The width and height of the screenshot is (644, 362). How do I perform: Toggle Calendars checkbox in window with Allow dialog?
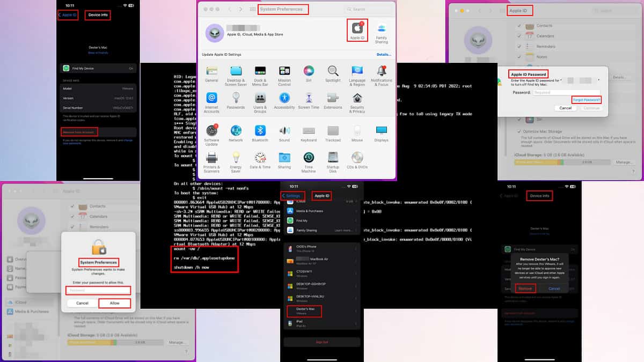click(x=73, y=217)
